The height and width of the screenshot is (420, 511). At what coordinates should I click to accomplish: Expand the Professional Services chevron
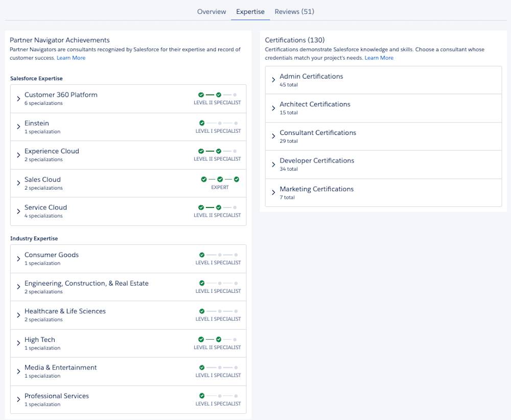18,400
